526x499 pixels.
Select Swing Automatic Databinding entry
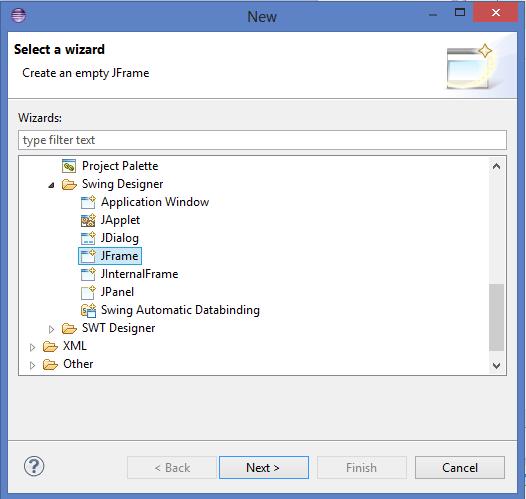tap(180, 310)
